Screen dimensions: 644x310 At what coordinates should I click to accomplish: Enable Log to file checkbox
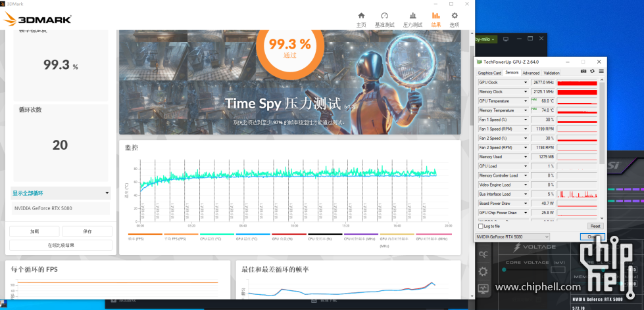click(481, 226)
